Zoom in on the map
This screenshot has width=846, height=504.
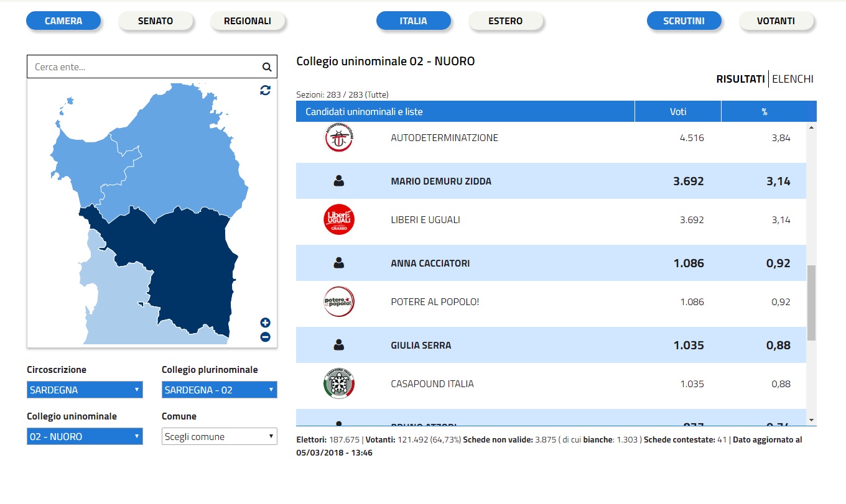click(266, 323)
